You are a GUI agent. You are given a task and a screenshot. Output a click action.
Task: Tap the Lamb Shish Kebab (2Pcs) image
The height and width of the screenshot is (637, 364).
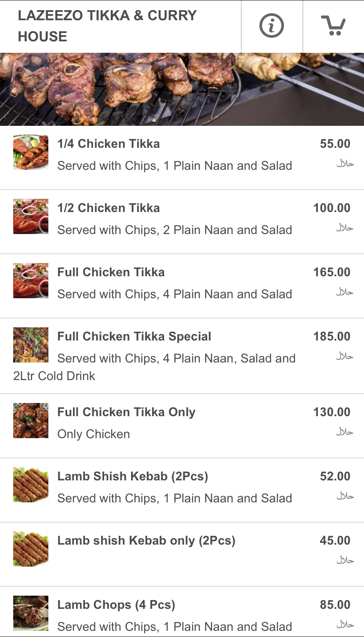pos(31,485)
